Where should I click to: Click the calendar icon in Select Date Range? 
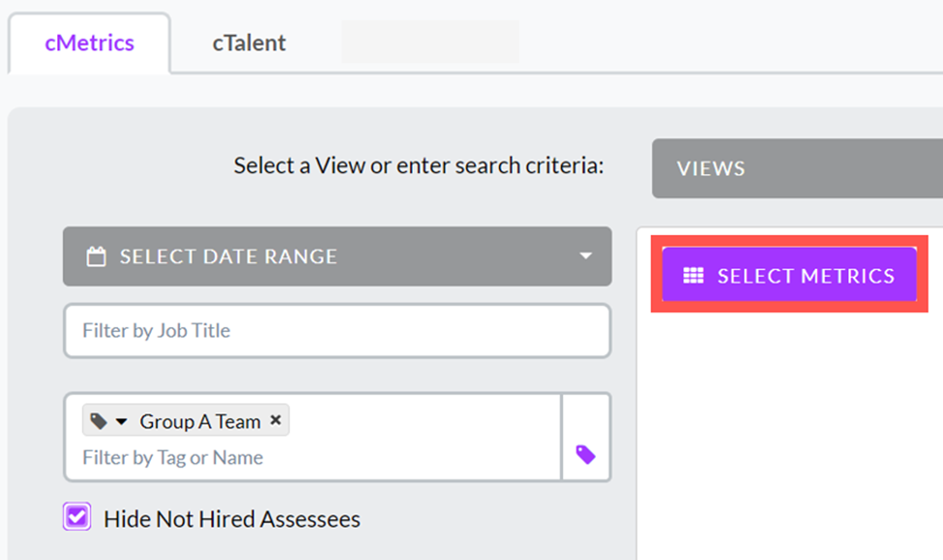coord(96,256)
